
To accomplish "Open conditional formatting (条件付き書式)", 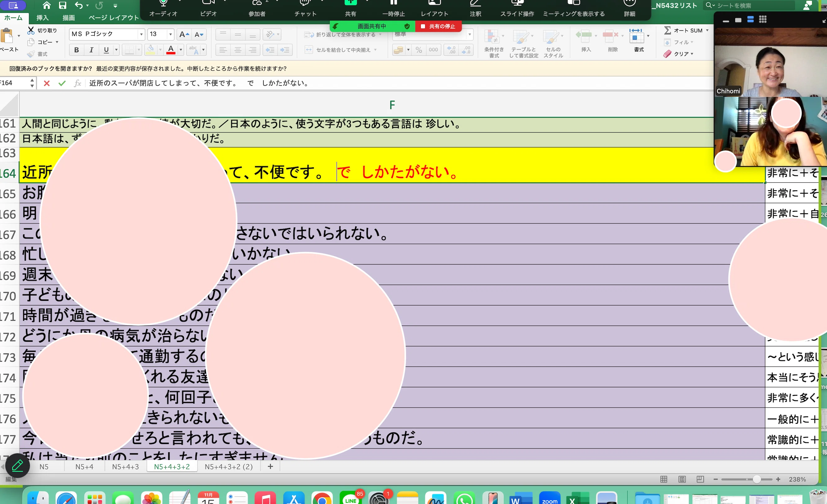I will click(x=494, y=44).
